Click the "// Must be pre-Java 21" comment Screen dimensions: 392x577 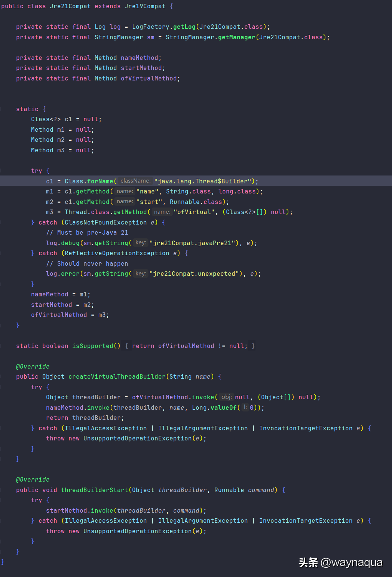[x=87, y=233]
